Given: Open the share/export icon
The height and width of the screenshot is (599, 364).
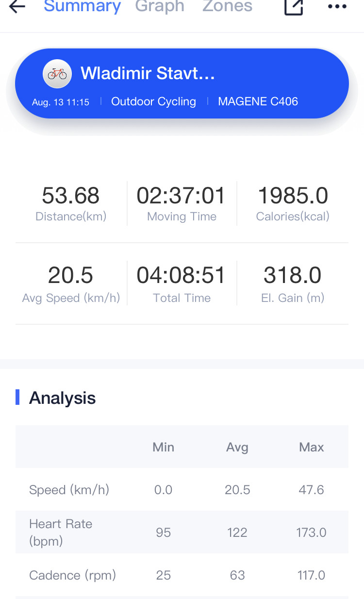Looking at the screenshot, I should pos(294,7).
